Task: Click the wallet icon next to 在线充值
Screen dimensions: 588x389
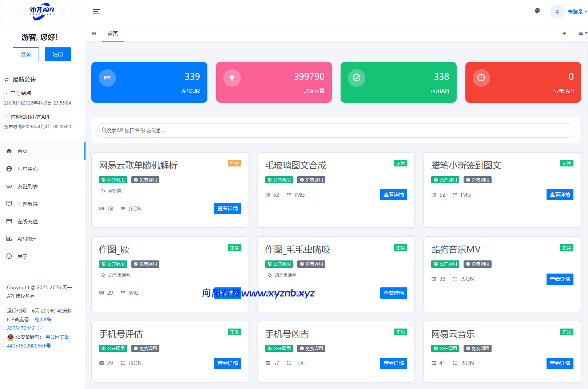Action: [9, 221]
